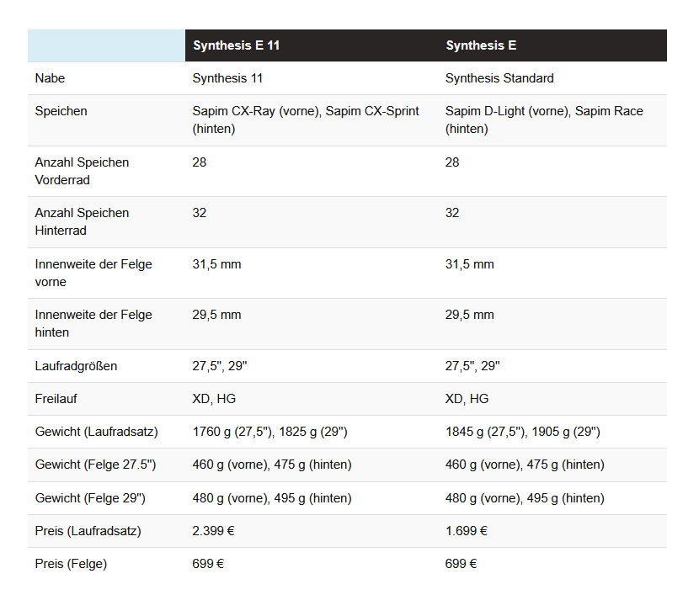Select the Gewicht (Felge 27.5") label
Image resolution: width=699 pixels, height=616 pixels.
[x=95, y=465]
